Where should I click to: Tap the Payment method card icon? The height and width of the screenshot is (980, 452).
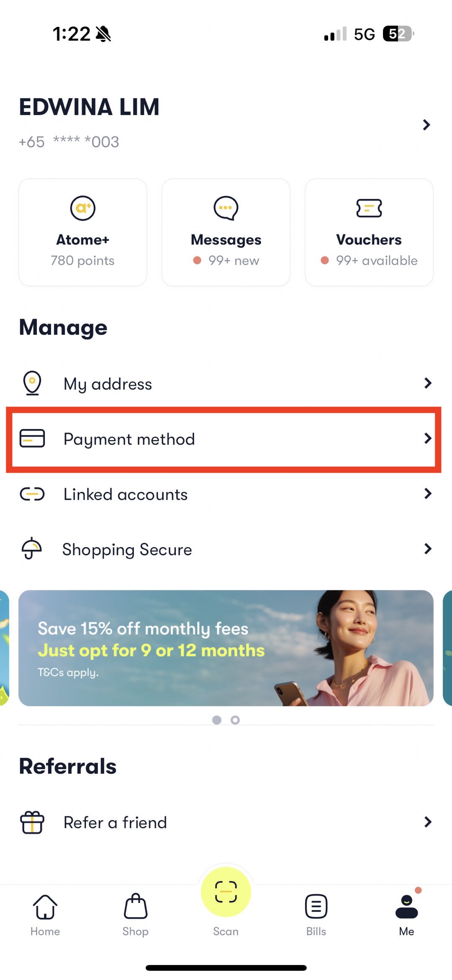point(32,438)
